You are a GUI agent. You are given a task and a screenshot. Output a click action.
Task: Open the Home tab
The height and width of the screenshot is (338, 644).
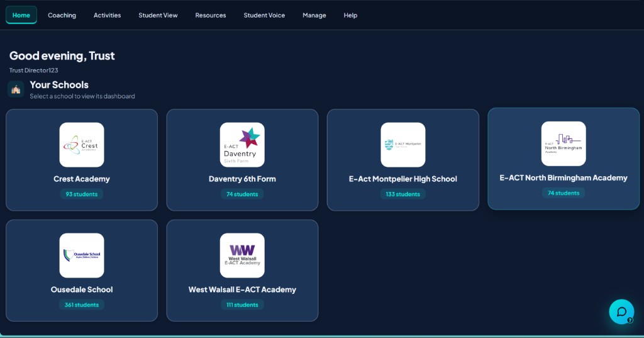[x=21, y=15]
